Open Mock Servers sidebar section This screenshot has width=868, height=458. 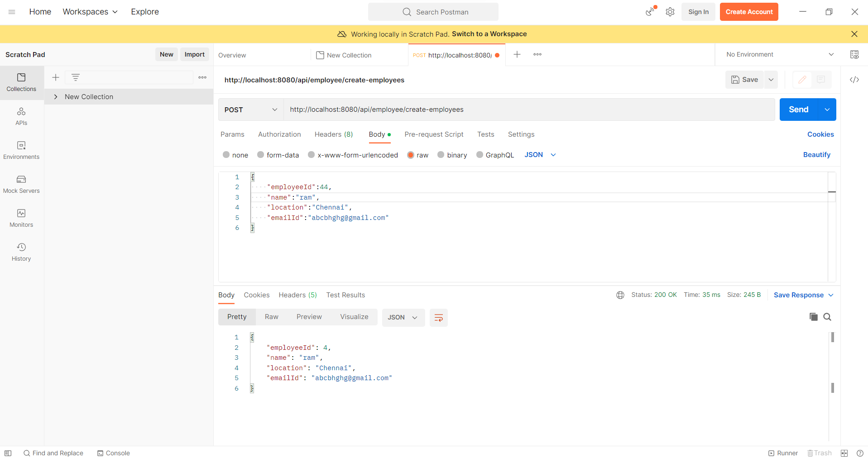point(21,184)
